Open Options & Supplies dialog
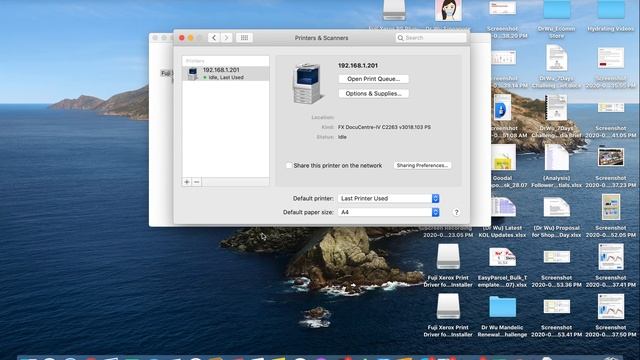The height and width of the screenshot is (360, 640). 373,93
